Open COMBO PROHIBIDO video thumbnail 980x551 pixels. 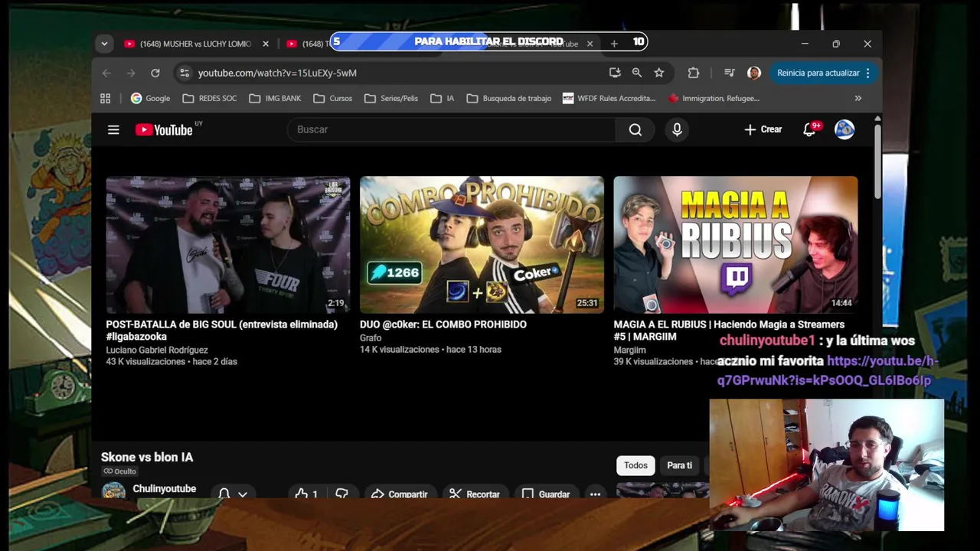coord(482,245)
